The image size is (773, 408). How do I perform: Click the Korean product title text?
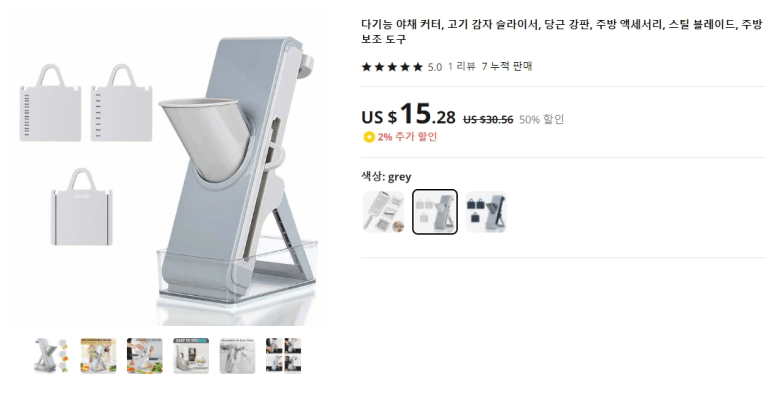(562, 32)
